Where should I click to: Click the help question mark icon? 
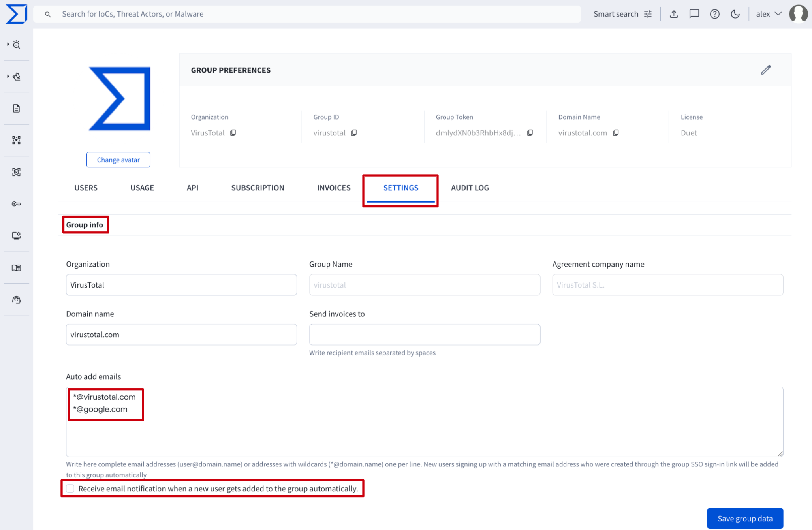click(x=714, y=14)
